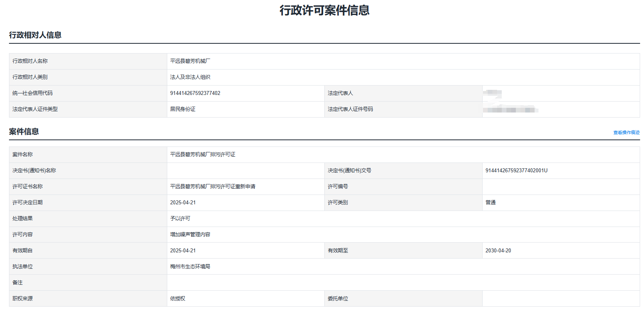The image size is (644, 309).
Task: Click the 查看操作痕迹 link
Action: [626, 132]
